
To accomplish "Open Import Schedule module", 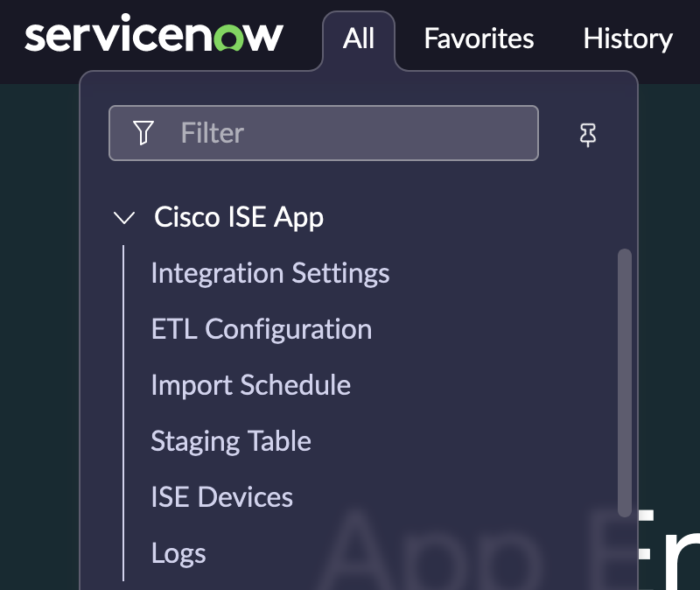I will 251,385.
